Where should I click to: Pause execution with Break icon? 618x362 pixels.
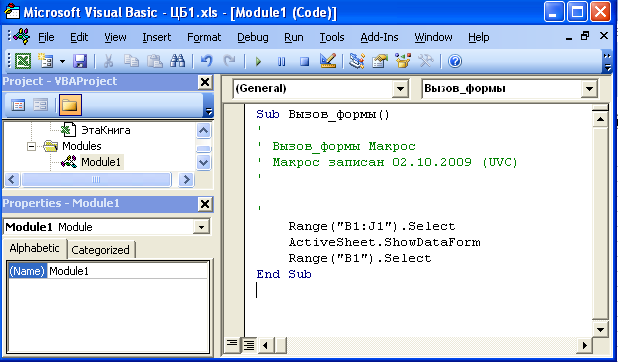point(281,62)
